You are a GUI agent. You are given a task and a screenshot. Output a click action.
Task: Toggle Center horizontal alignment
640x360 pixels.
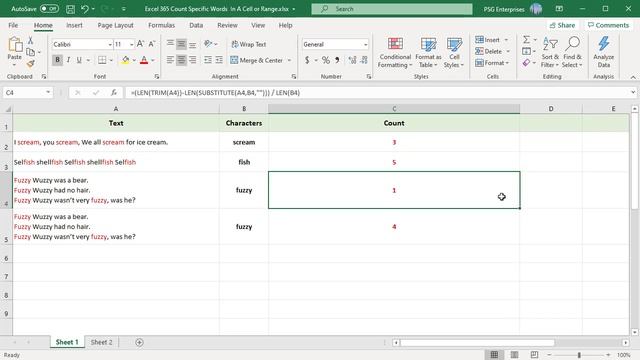[x=181, y=60]
